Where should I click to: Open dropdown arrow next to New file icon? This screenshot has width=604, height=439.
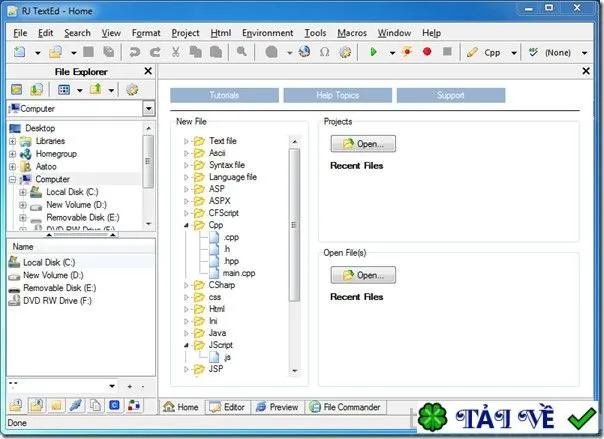(37, 53)
